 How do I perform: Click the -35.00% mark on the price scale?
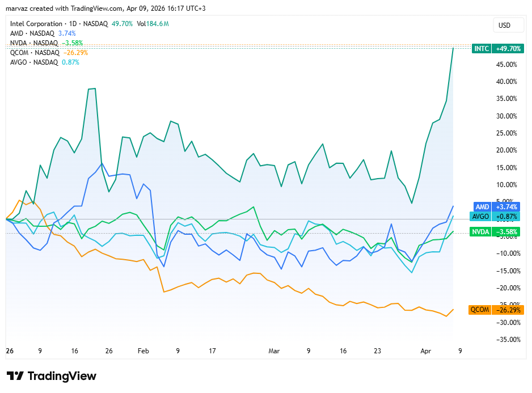click(505, 340)
